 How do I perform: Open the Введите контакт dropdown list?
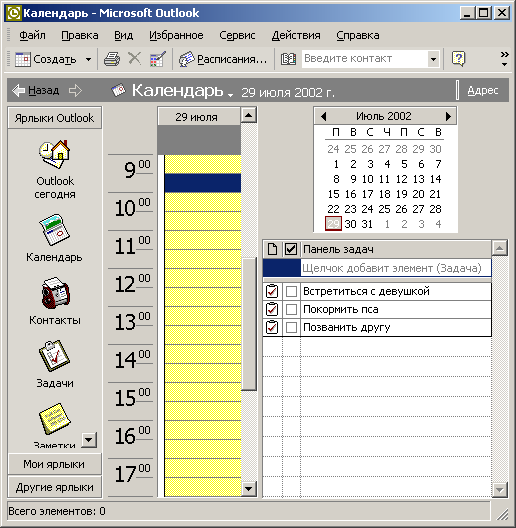433,59
